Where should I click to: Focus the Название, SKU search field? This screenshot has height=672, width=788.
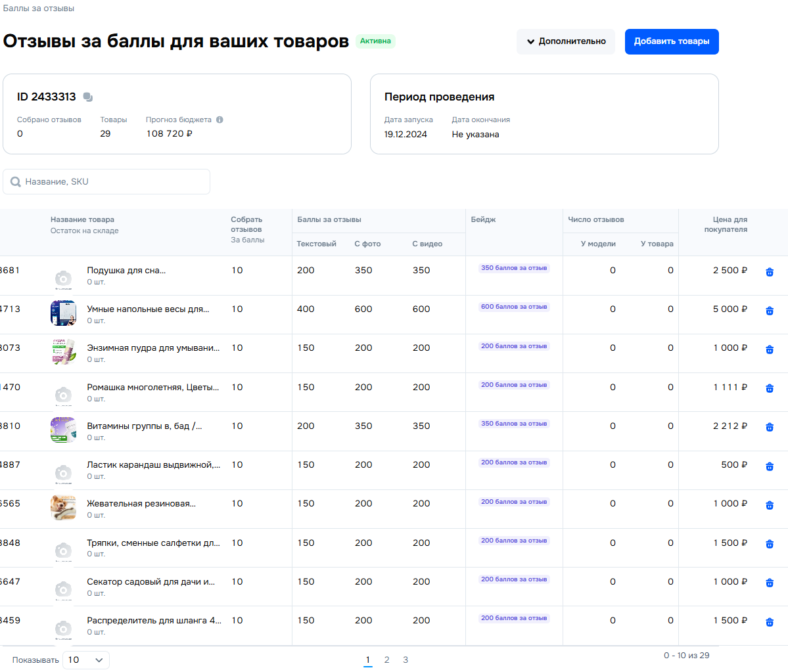106,182
